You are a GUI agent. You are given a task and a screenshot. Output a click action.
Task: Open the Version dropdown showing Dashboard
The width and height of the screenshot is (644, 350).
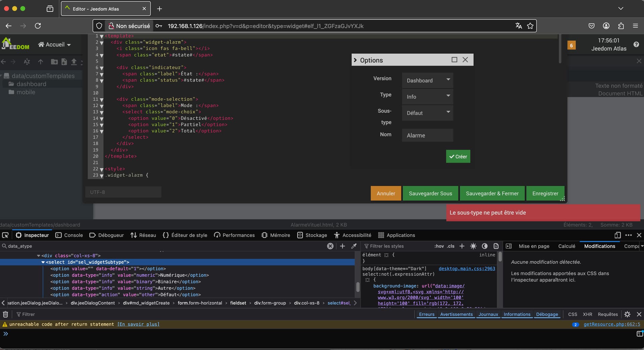(427, 80)
